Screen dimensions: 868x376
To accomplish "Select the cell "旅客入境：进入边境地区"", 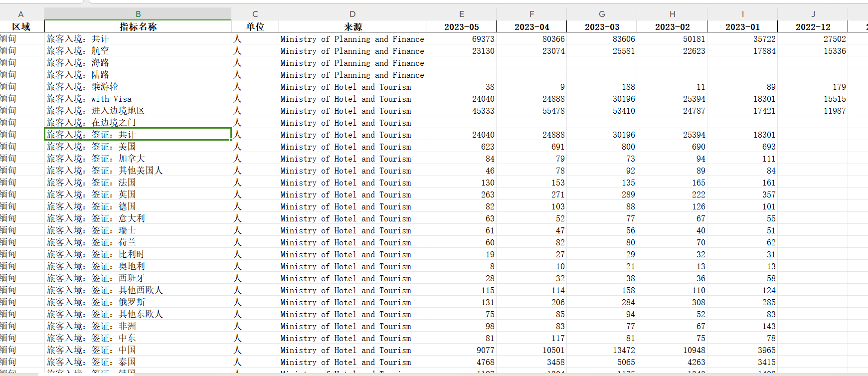I will click(x=138, y=110).
